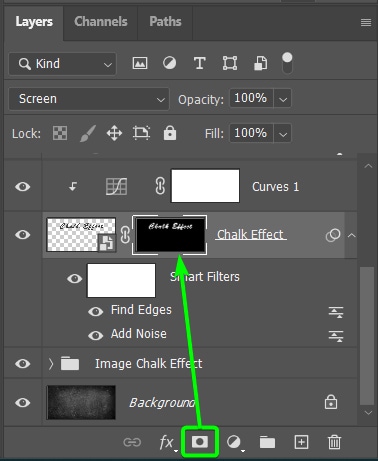Switch to the Paths tab
Screen dimensions: 378x461
[x=165, y=22]
